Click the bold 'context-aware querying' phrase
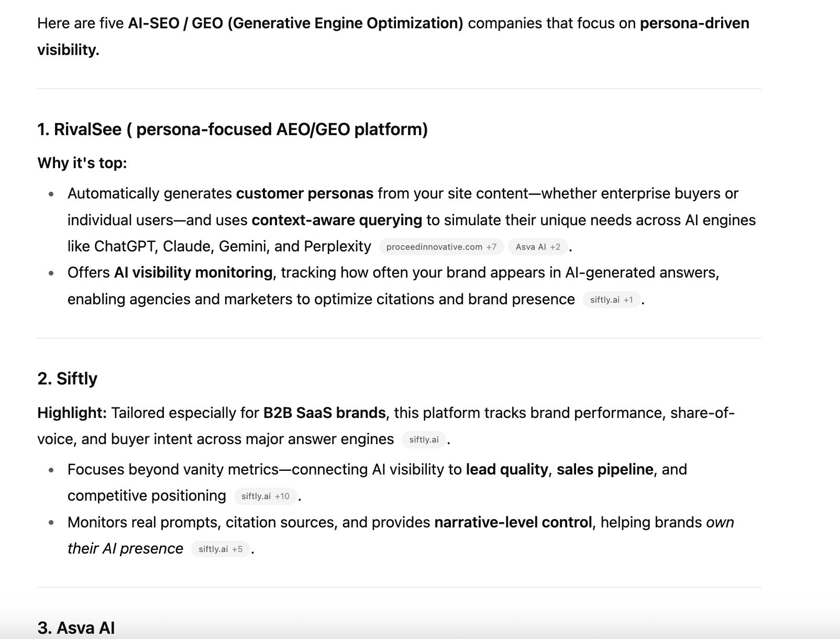The width and height of the screenshot is (840, 639). tap(337, 220)
